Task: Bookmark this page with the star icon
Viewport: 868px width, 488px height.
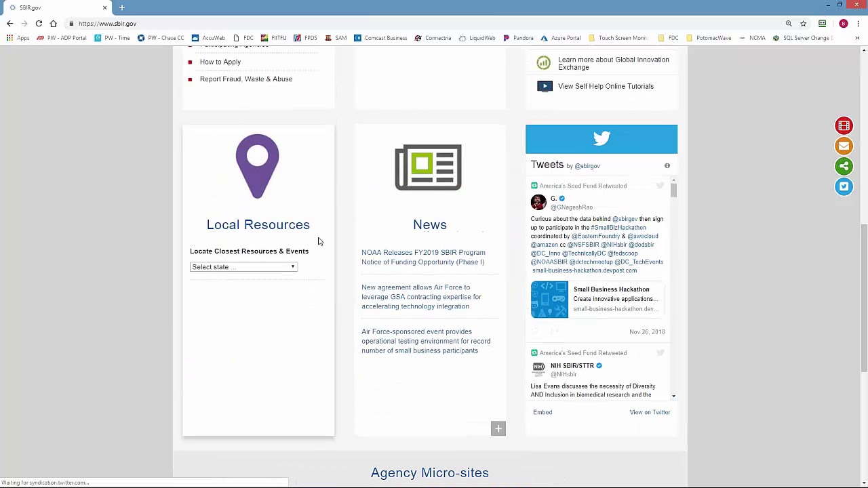Action: pos(803,24)
